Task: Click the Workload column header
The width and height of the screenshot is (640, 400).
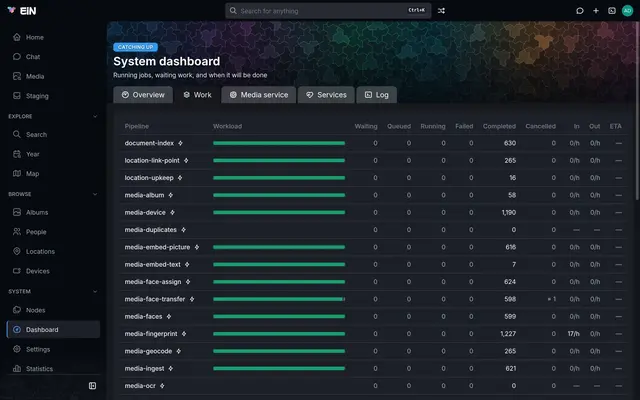Action: [x=227, y=127]
